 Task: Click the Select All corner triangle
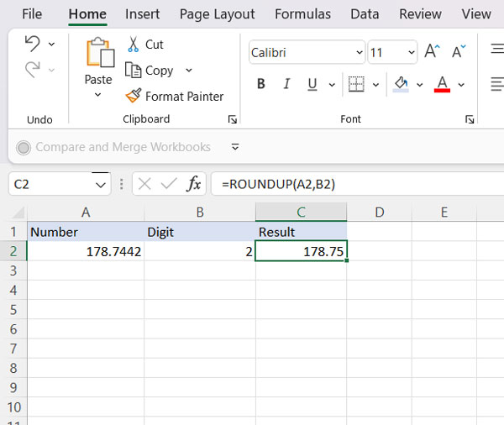(x=18, y=212)
